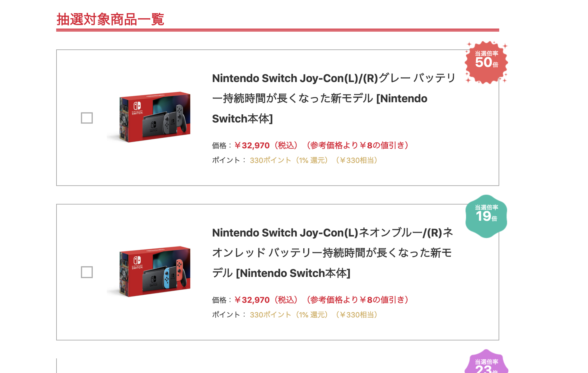Click the second item's 330ポイント text
The image size is (588, 373).
pyautogui.click(x=270, y=315)
